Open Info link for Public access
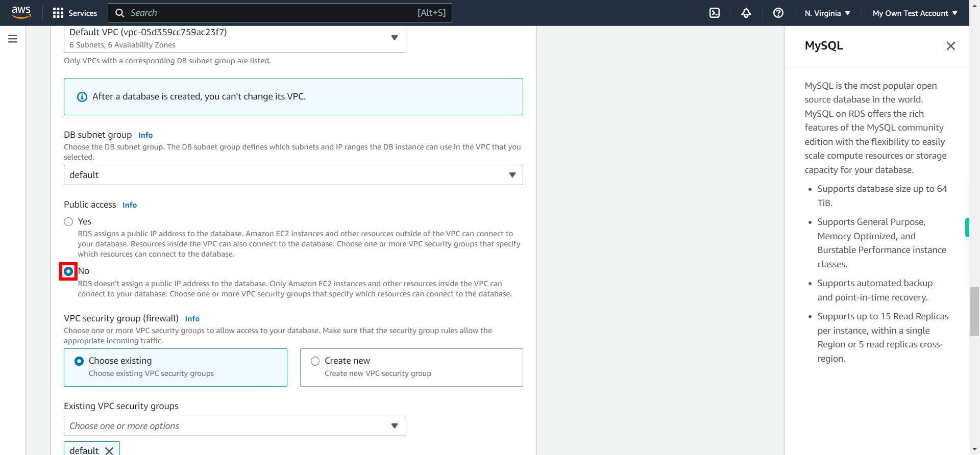The image size is (980, 455). [130, 205]
